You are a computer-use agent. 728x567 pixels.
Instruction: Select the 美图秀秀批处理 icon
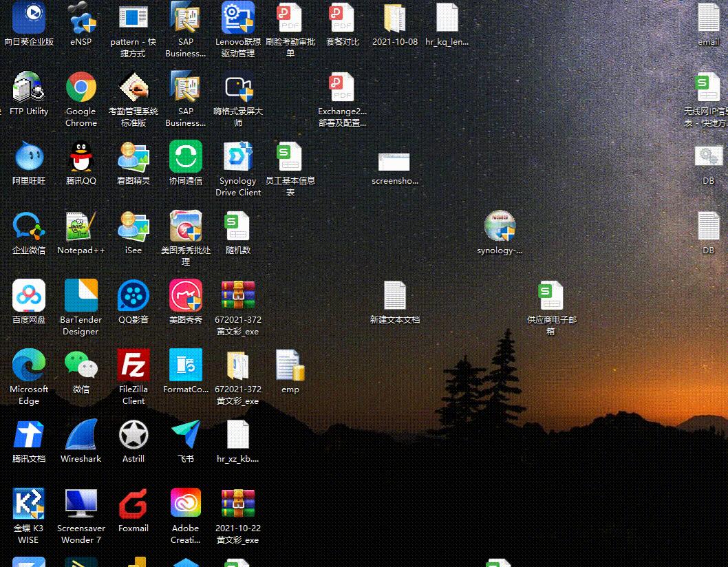click(x=186, y=226)
